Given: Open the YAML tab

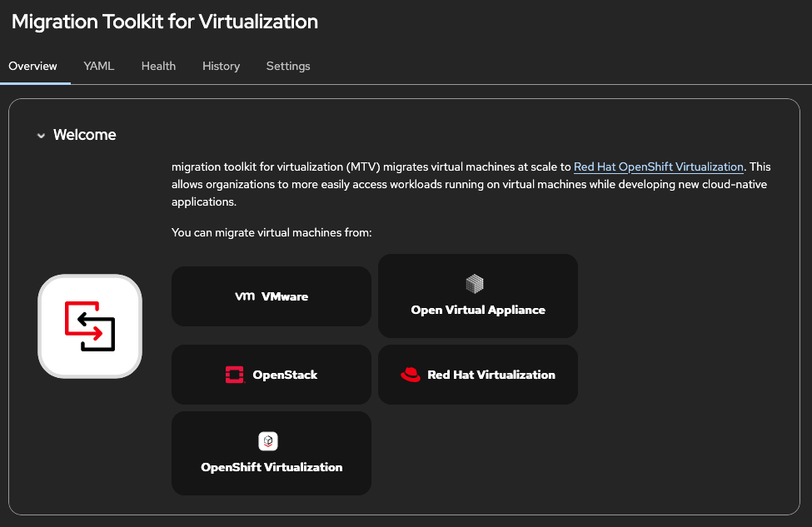Looking at the screenshot, I should coord(99,66).
